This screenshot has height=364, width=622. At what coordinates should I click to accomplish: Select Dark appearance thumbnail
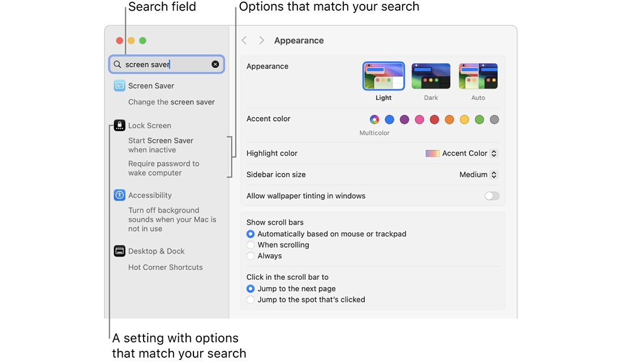[x=431, y=76]
